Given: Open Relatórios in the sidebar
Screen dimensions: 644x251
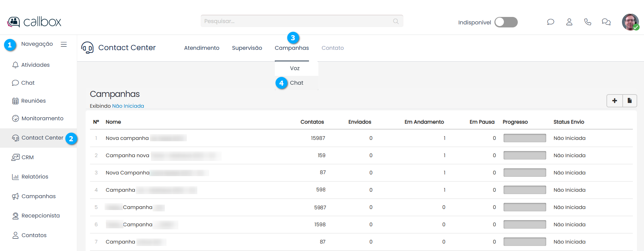Looking at the screenshot, I should 35,177.
